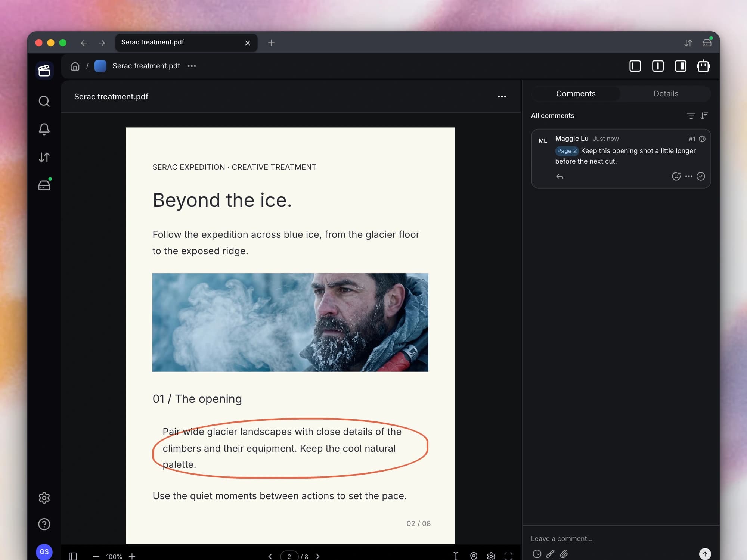Reply to Maggie Lu's comment
This screenshot has width=747, height=560.
(560, 177)
